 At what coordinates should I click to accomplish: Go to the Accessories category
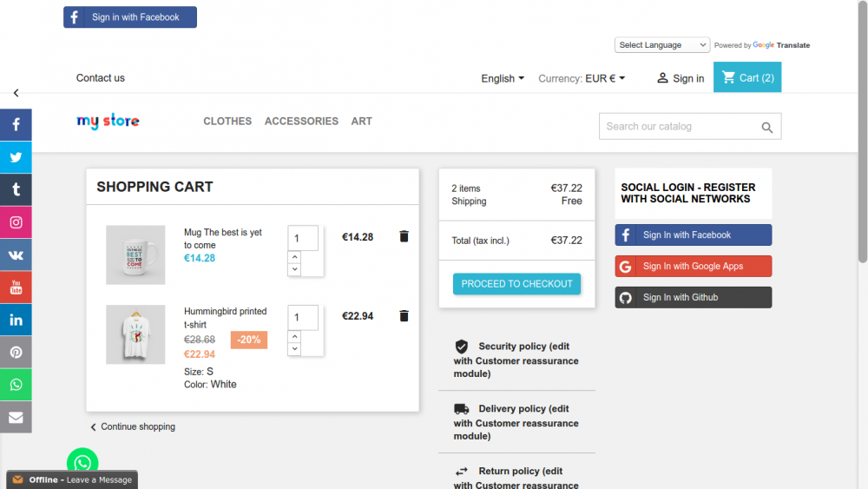301,122
